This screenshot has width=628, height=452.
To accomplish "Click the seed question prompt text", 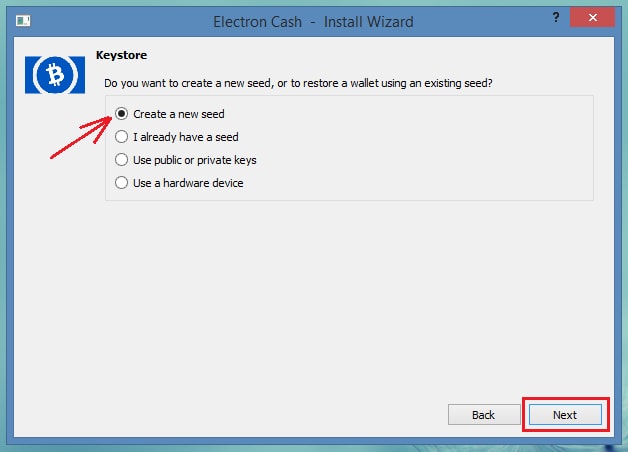I will coord(298,83).
